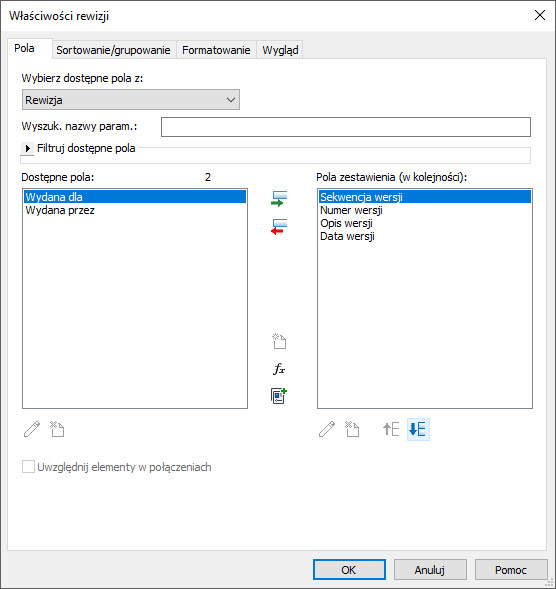Click the parameter name search field
Image resolution: width=556 pixels, height=589 pixels.
tap(346, 127)
